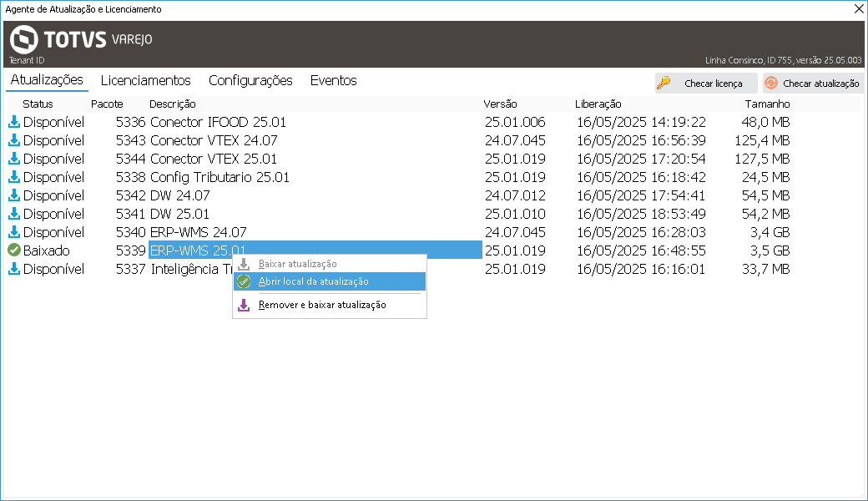Click size value 3,5 GB

pyautogui.click(x=770, y=250)
